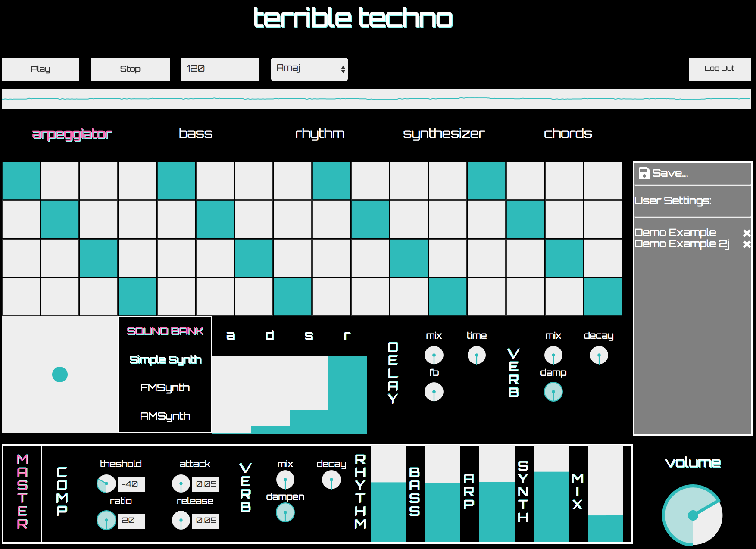
Task: Click the synth mixer level fader
Action: pos(551,494)
